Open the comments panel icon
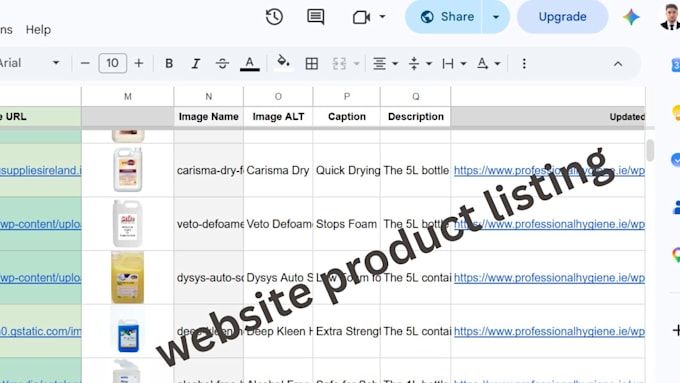Screen dimensions: 680x383 (316, 17)
